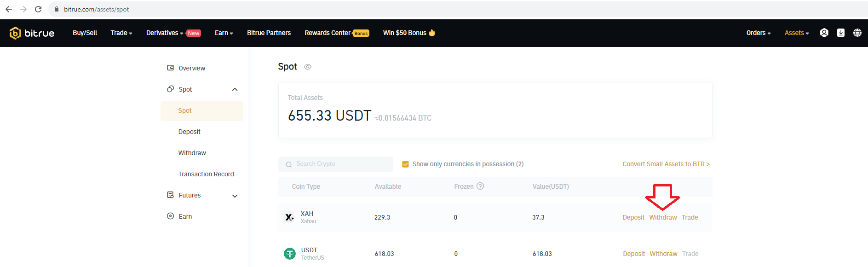Uncheck Show only currencies in possession
The image size is (868, 267).
[405, 164]
